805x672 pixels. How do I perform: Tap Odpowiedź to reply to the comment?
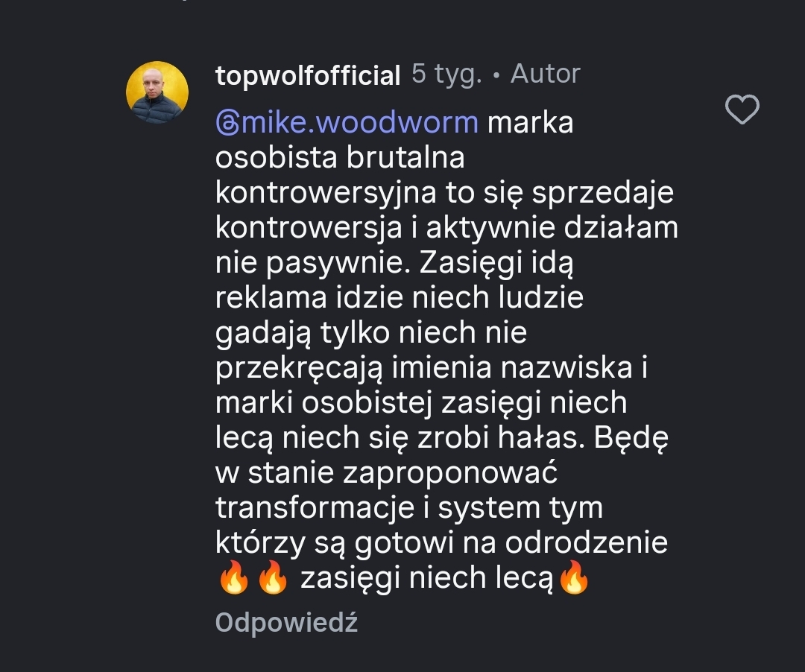[286, 623]
